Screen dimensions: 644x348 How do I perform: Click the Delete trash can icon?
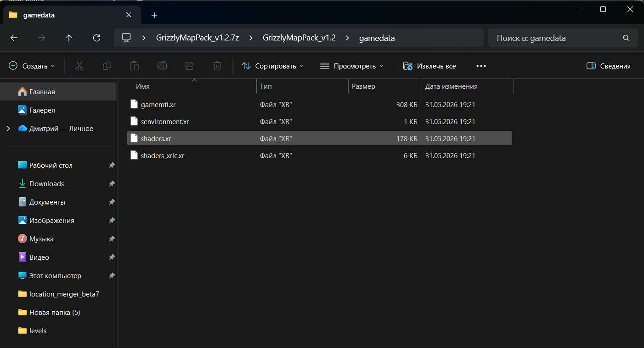[217, 66]
